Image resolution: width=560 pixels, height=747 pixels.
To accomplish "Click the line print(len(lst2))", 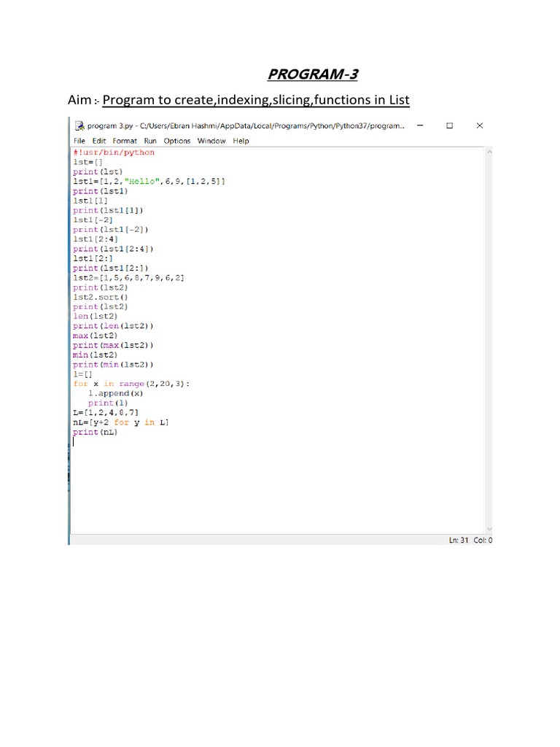I will (x=113, y=326).
